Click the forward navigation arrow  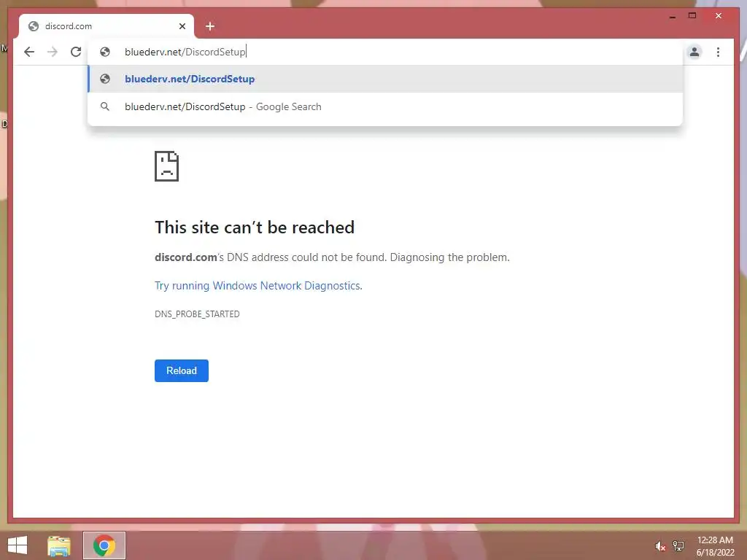tap(53, 52)
